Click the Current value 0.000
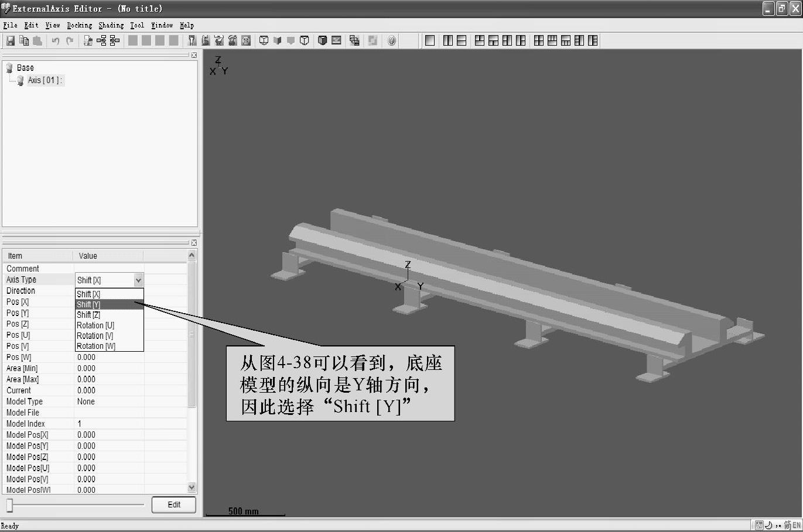 [x=86, y=390]
